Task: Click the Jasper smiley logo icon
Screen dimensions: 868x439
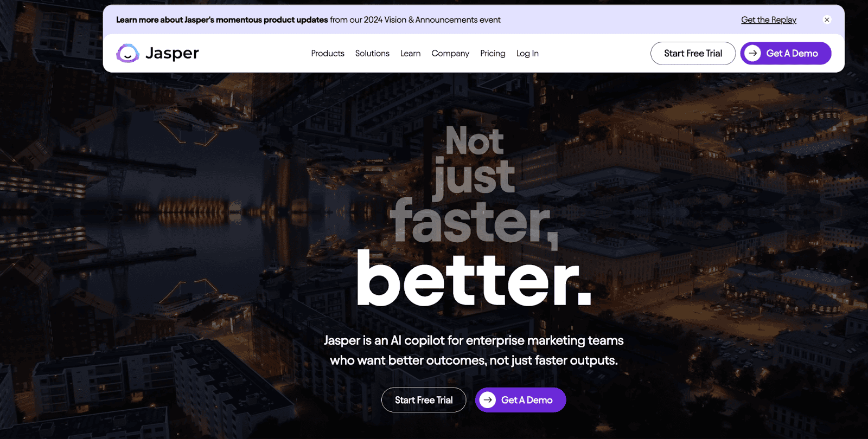Action: pos(127,53)
